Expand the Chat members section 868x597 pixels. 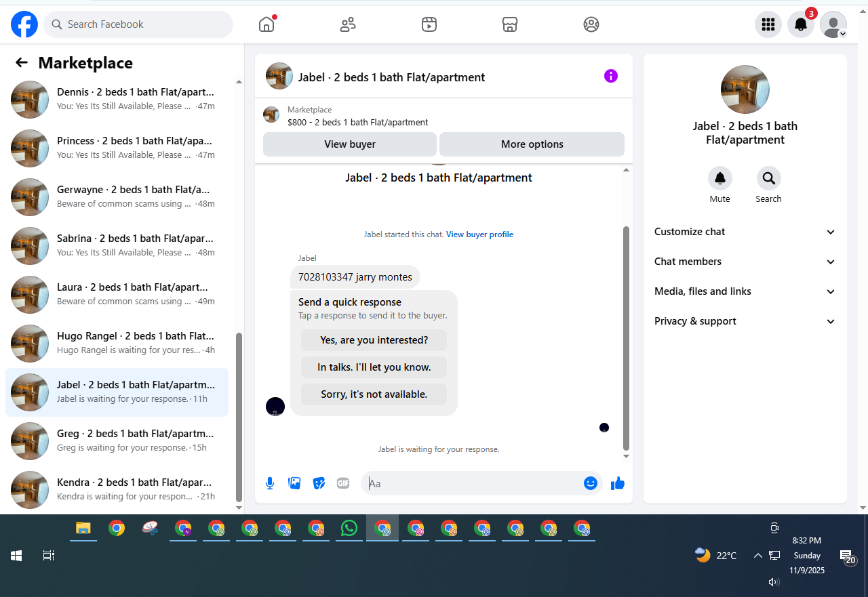click(745, 262)
